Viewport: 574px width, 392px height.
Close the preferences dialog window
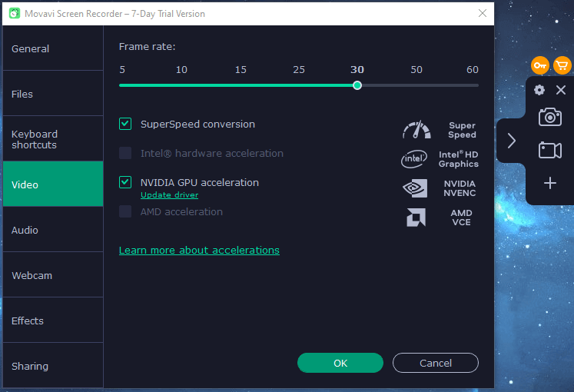(x=483, y=13)
